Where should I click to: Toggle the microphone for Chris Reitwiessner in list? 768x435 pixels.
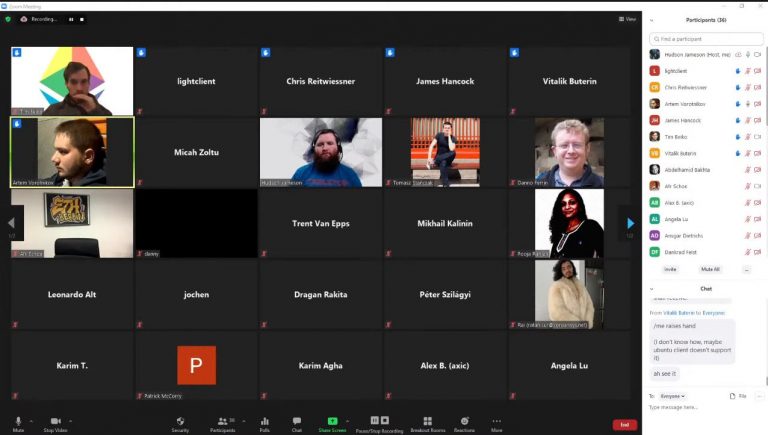pyautogui.click(x=748, y=88)
